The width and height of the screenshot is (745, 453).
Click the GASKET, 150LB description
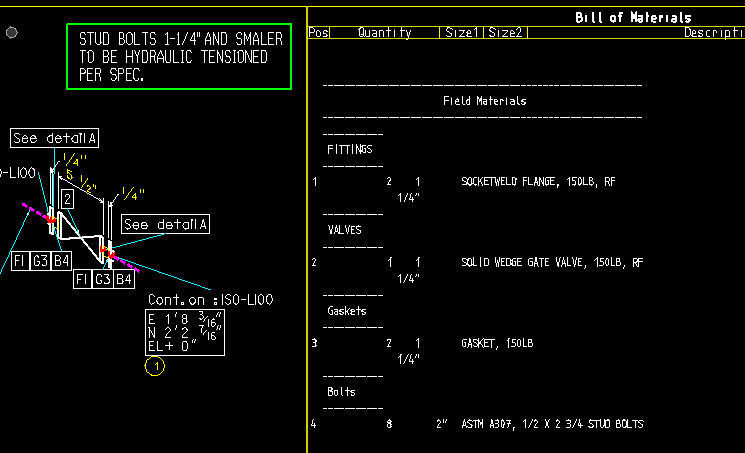tap(497, 344)
